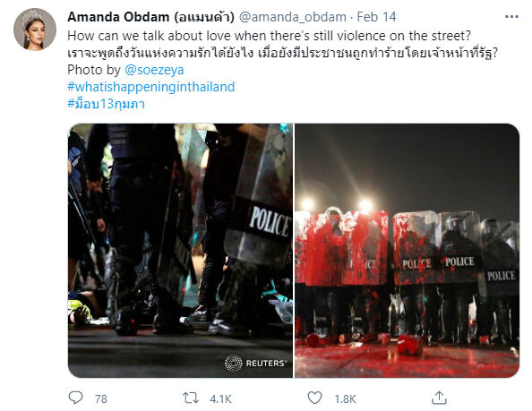
Task: Click the @amanda_obdam handle
Action: point(293,17)
